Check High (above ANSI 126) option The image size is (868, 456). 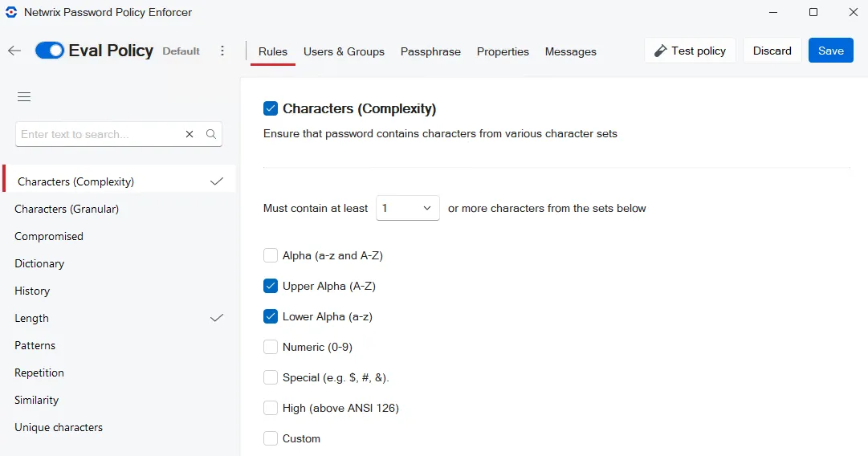tap(270, 408)
